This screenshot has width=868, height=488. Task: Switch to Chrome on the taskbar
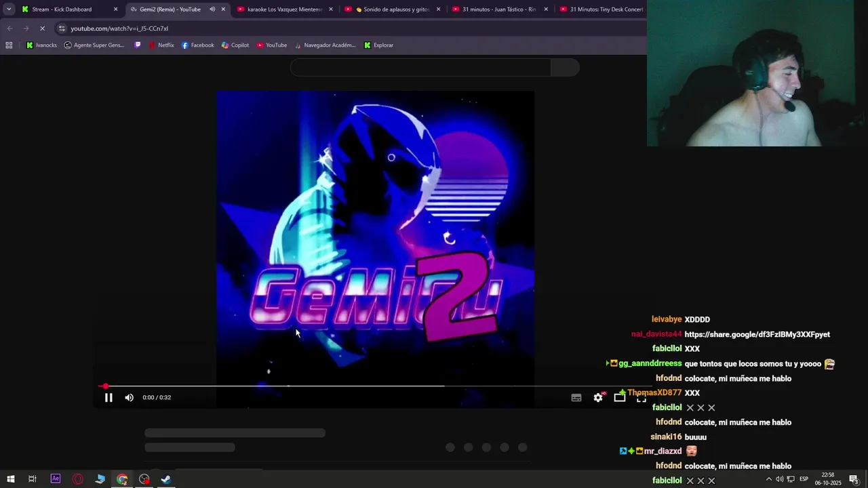click(122, 479)
